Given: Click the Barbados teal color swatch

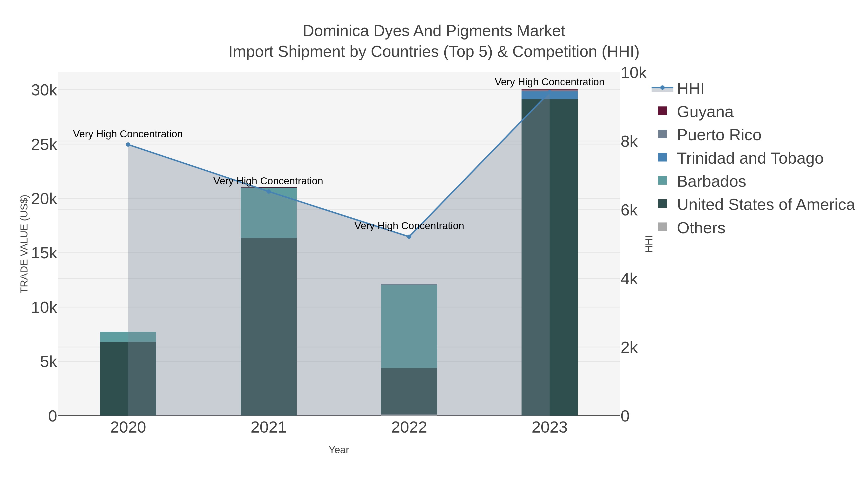Looking at the screenshot, I should 663,180.
